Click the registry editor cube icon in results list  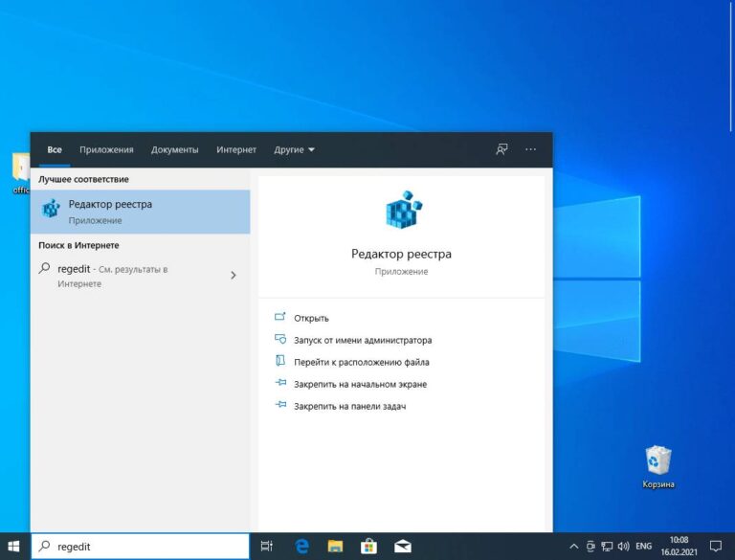tap(51, 209)
